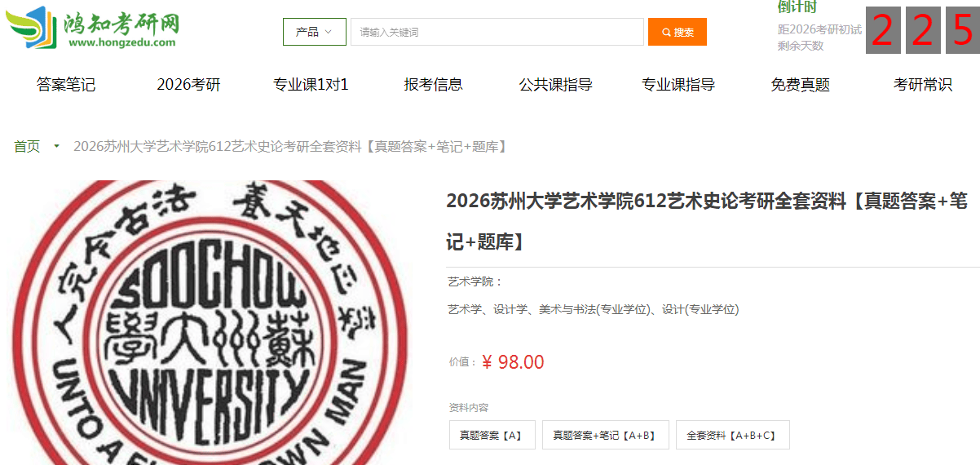
Task: Select the 真题答案【A】 option
Action: (x=491, y=435)
